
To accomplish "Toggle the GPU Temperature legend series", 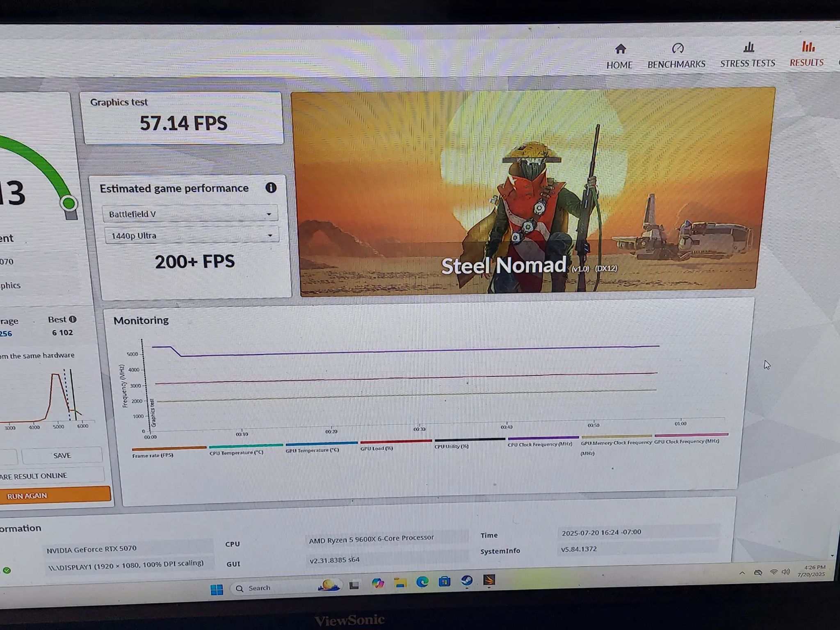I will click(321, 447).
